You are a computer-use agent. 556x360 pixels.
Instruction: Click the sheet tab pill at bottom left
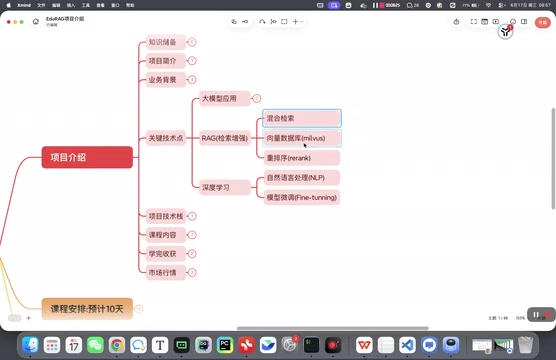[15, 318]
